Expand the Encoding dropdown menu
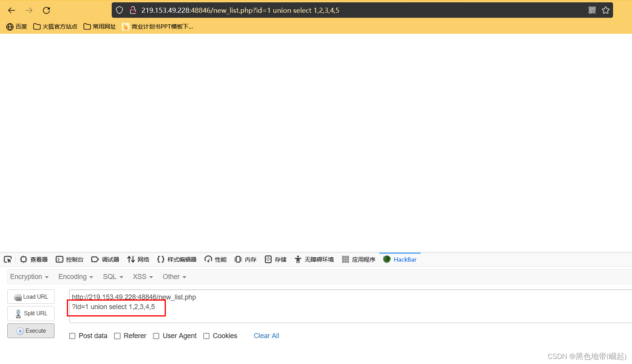Viewport: 632px width, 364px height. pyautogui.click(x=76, y=277)
